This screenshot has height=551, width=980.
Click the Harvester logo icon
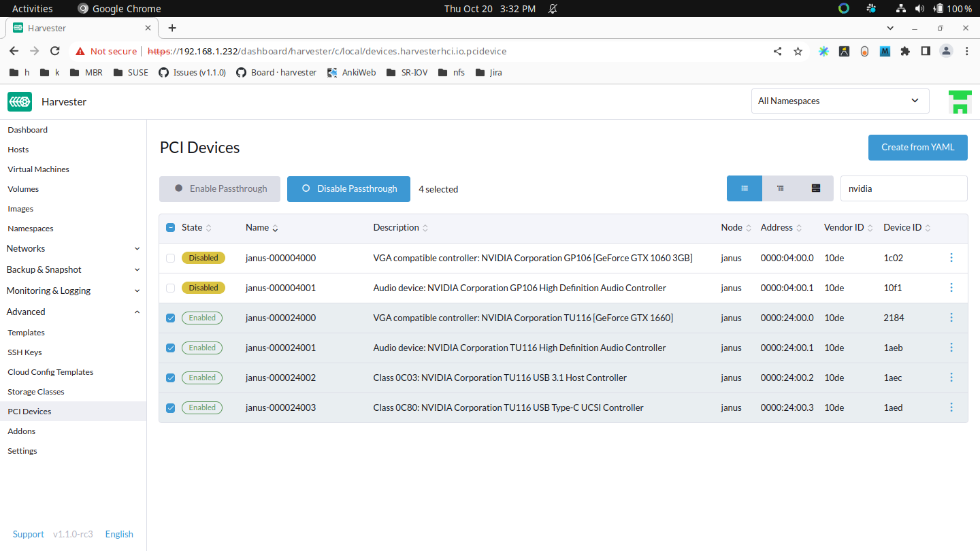pyautogui.click(x=20, y=101)
